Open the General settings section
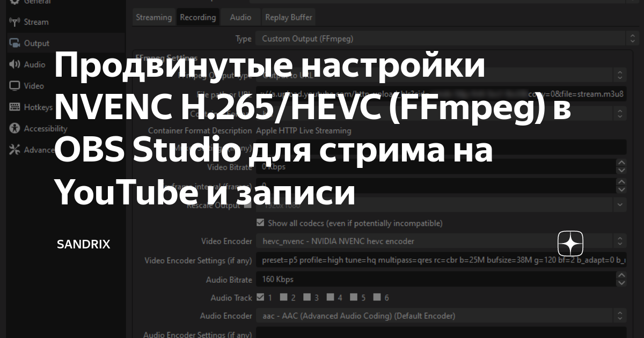 (x=32, y=2)
